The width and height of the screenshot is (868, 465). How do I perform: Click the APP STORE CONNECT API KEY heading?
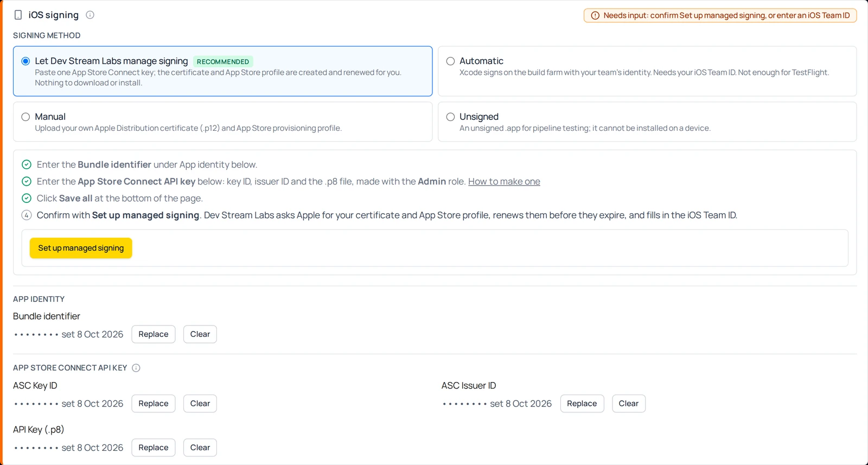tap(70, 368)
